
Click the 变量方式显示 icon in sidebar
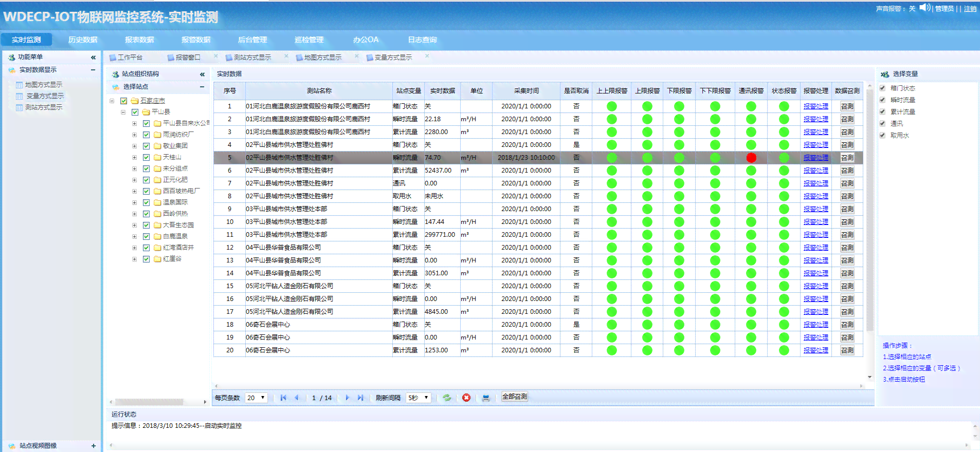(x=20, y=96)
